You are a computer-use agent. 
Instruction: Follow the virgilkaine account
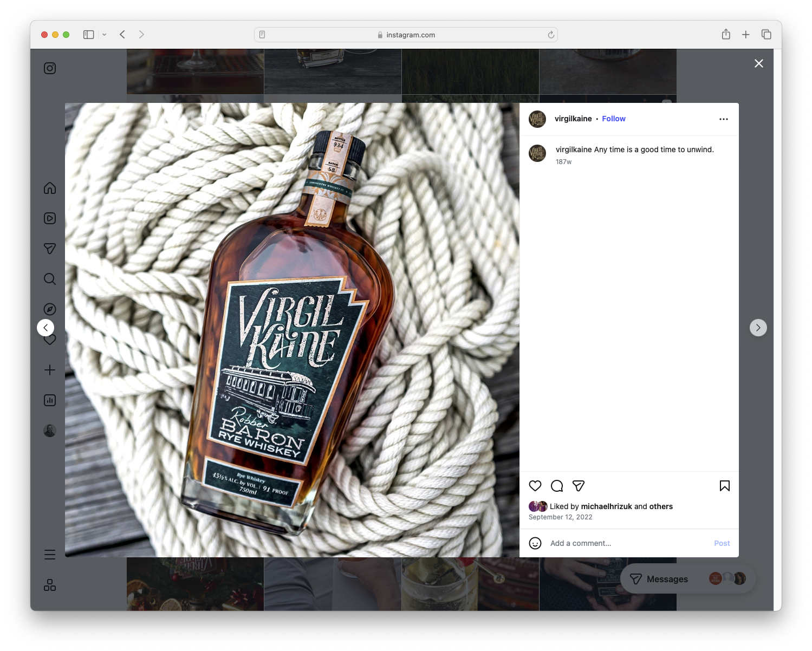[x=613, y=119]
